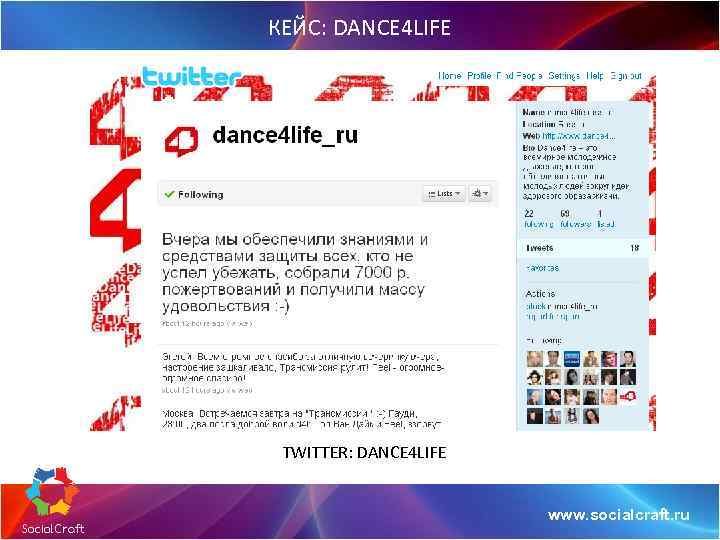Screen dimensions: 720x540
Task: Click Sign out
Action: coord(626,76)
